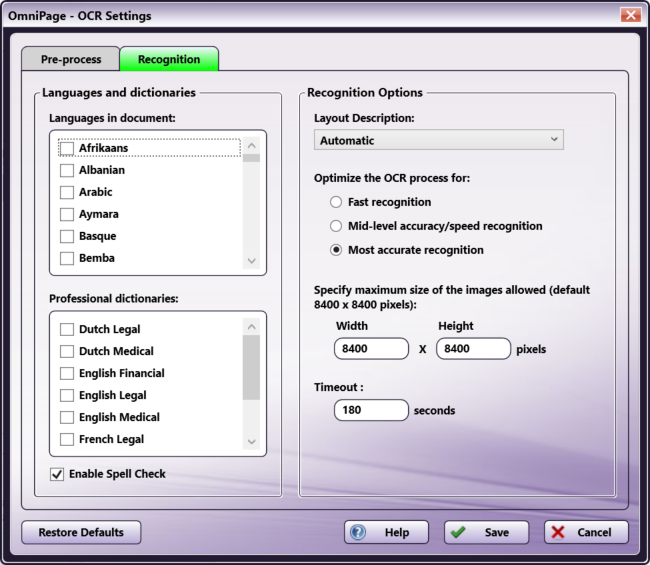Click the Height input field
The height and width of the screenshot is (565, 650).
tap(473, 349)
